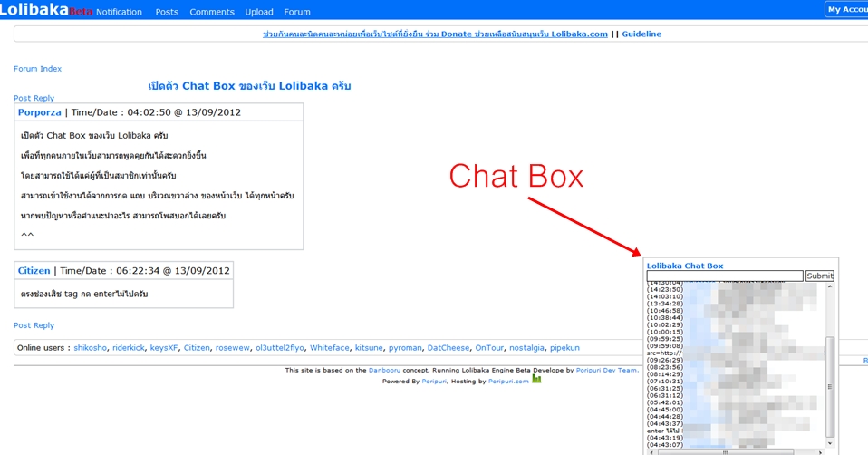Open Citizen in the online users list
The width and height of the screenshot is (868, 455).
(198, 348)
